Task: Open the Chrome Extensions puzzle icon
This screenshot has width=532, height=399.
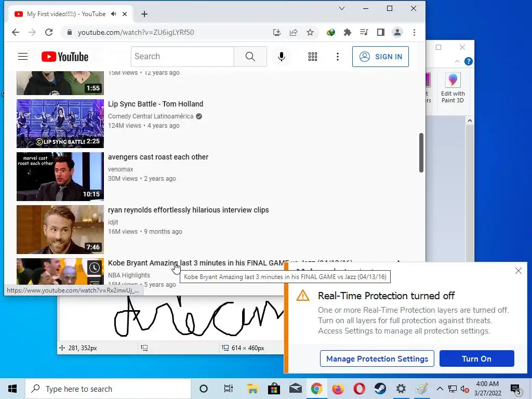Action: (x=348, y=32)
